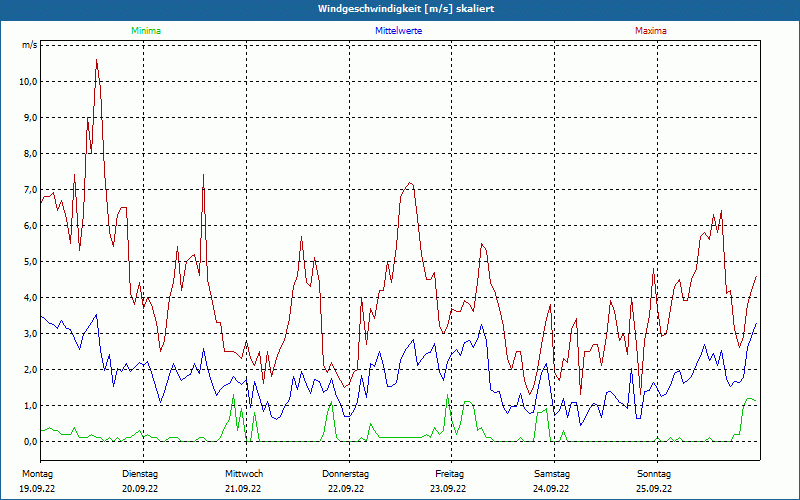Click the '24.09.22' date label
800x500 pixels.
point(551,488)
